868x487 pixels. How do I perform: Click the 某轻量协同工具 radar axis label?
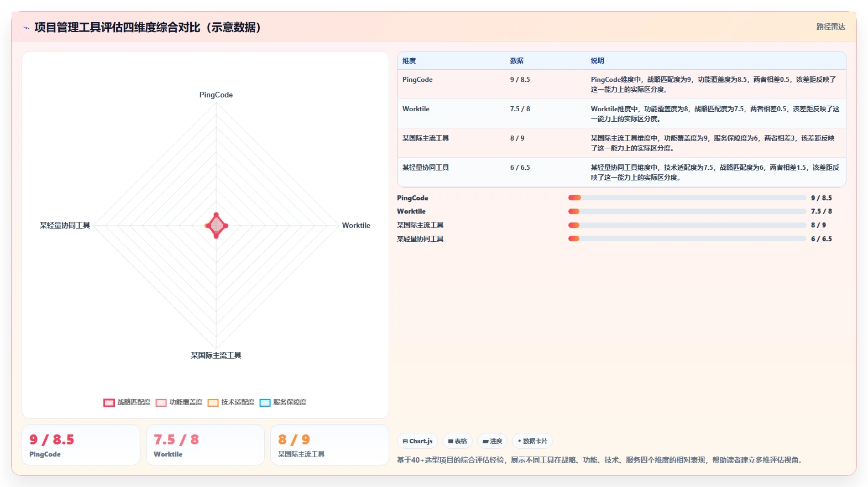pos(65,225)
